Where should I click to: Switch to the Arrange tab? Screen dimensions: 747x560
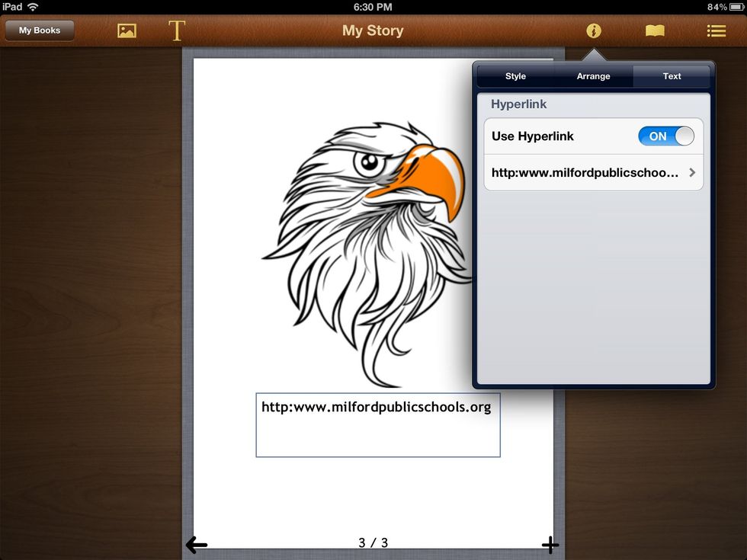(593, 76)
